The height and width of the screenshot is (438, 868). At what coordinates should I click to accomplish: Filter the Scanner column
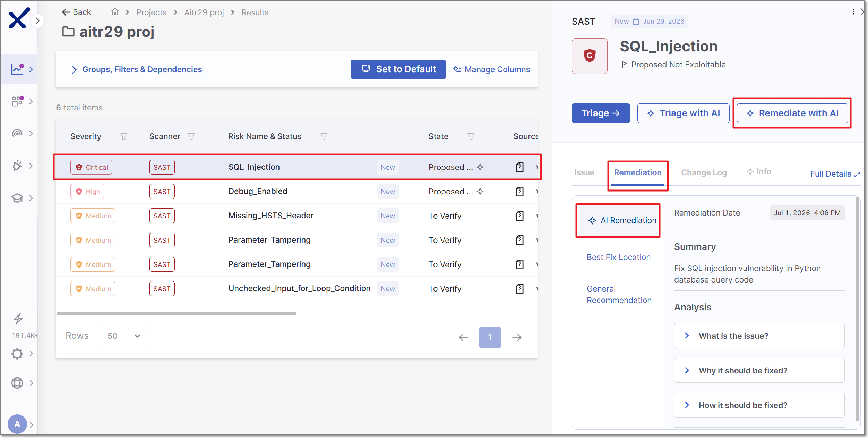click(x=191, y=136)
